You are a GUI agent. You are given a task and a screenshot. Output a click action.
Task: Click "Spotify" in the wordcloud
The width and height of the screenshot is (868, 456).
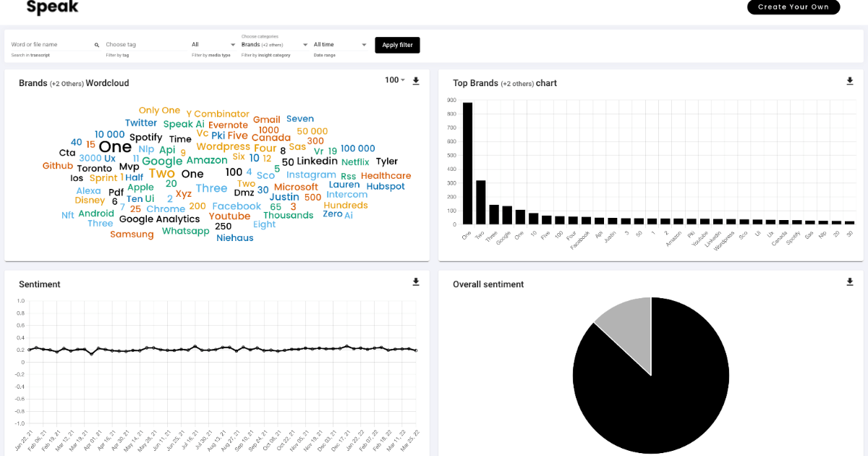pos(145,138)
